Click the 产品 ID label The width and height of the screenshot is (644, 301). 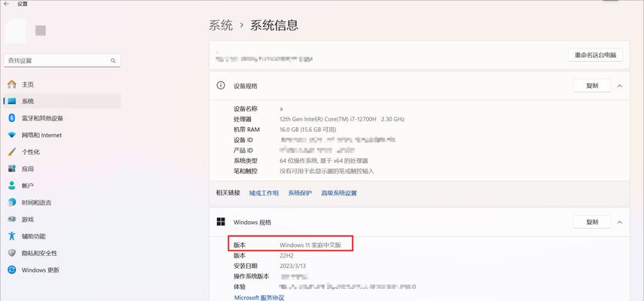click(x=243, y=150)
